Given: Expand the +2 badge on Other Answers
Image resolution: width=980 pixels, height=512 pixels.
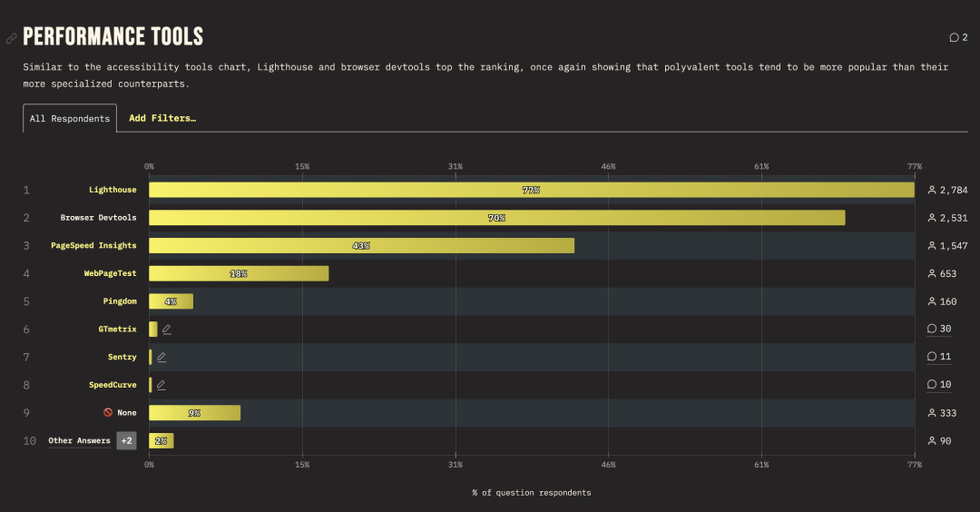Looking at the screenshot, I should tap(126, 440).
